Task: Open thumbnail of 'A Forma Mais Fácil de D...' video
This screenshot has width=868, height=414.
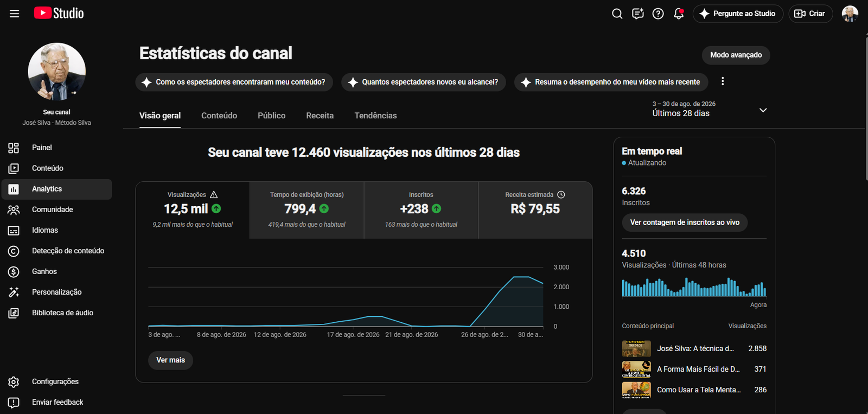Action: [636, 369]
